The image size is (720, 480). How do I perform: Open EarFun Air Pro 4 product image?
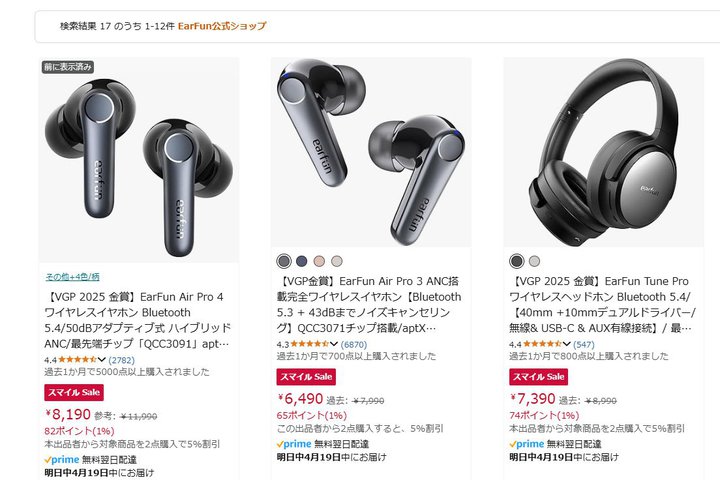pos(139,160)
